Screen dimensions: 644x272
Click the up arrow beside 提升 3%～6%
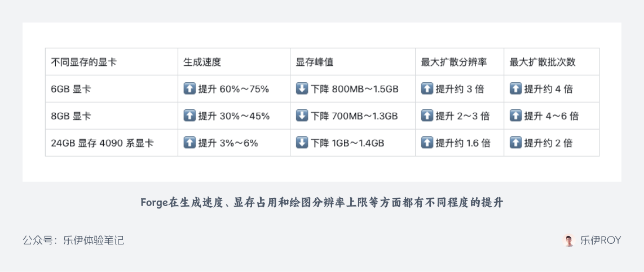(x=189, y=143)
